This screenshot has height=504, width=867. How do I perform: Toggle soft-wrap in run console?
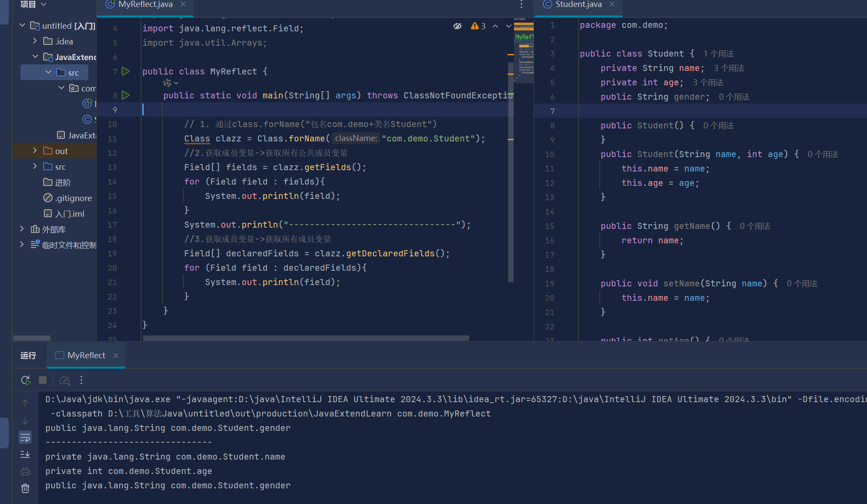pos(25,437)
